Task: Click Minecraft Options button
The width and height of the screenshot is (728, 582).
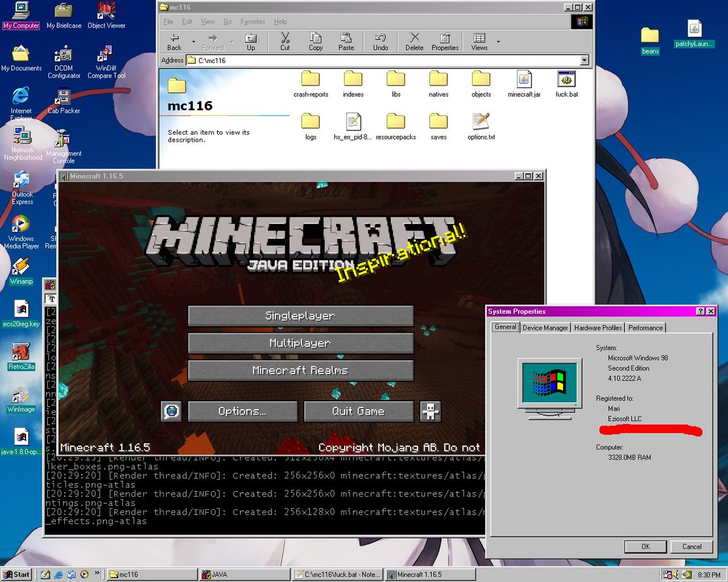Action: coord(243,411)
